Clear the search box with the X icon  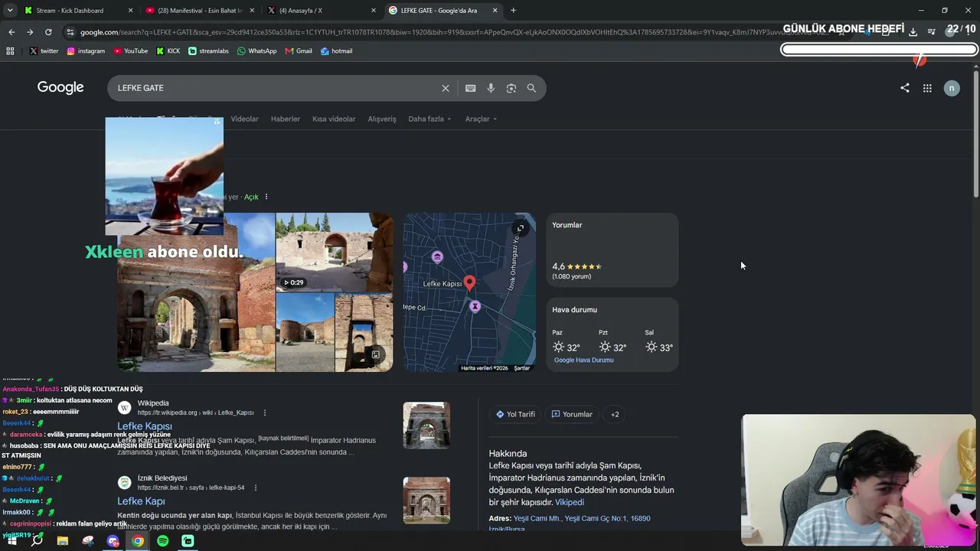446,88
